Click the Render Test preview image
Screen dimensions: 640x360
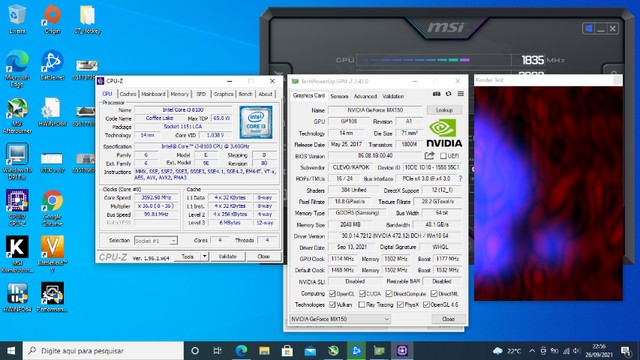click(548, 193)
